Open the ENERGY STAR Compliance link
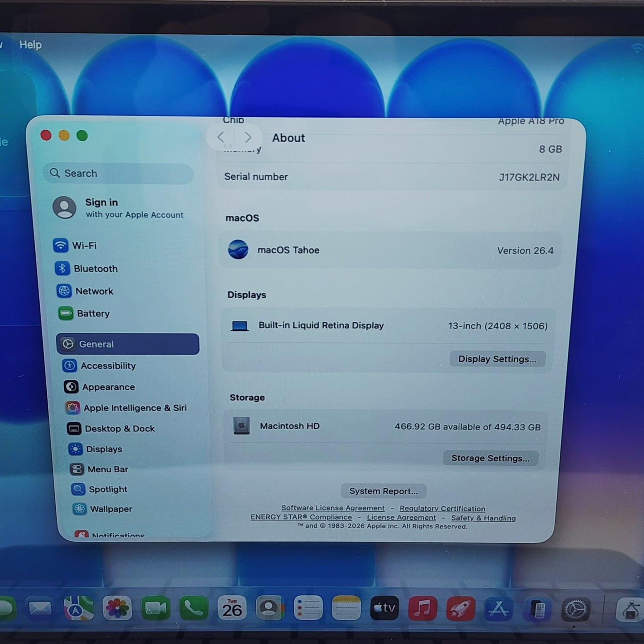 tap(301, 517)
